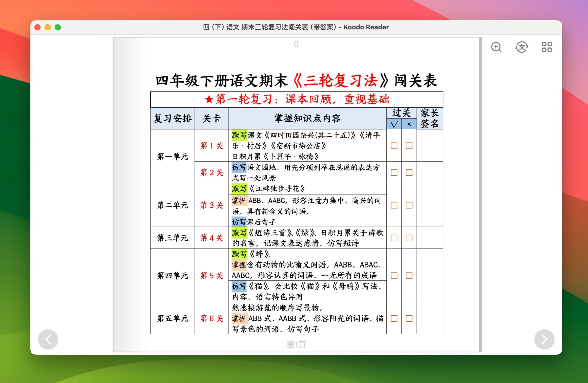The height and width of the screenshot is (383, 588).
Task: Click the red level label 第1关
Action: [212, 146]
